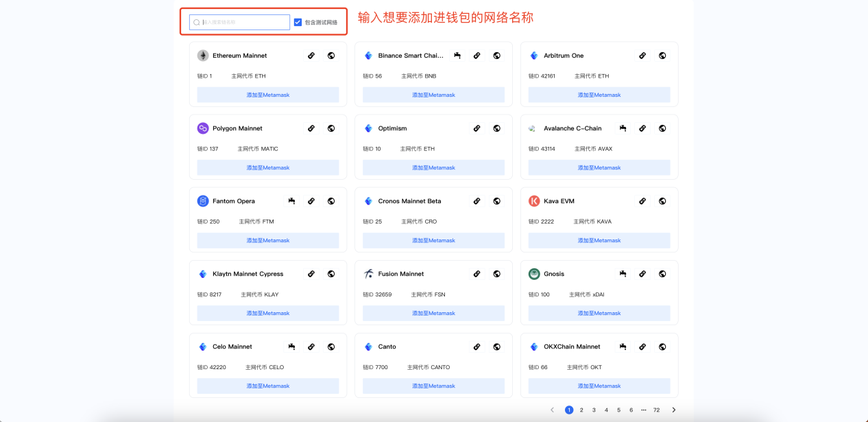Click the chain-link icon on Arbitrum One card
Image resolution: width=868 pixels, height=422 pixels.
point(642,56)
